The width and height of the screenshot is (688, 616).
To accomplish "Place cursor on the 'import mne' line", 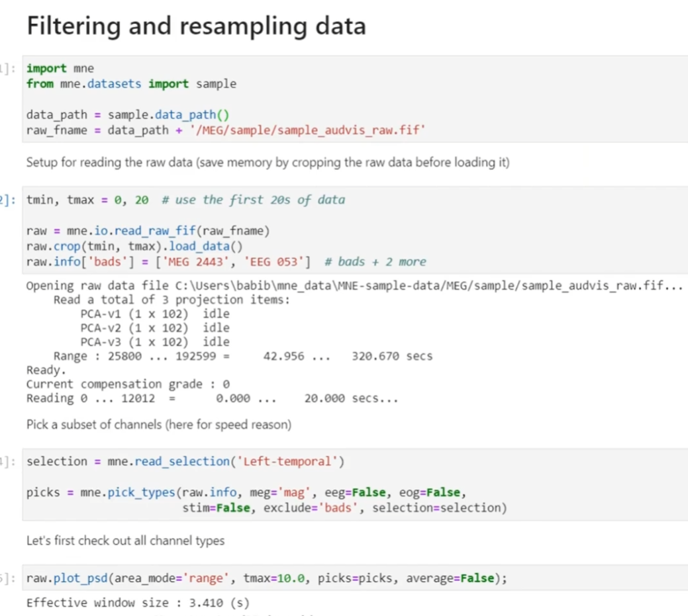I will pos(60,68).
